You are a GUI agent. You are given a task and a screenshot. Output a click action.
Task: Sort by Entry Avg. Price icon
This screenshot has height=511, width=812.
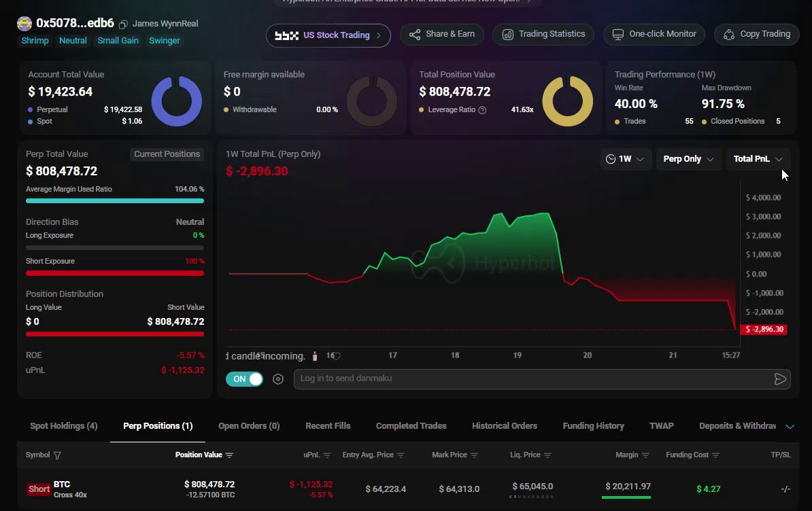pyautogui.click(x=401, y=455)
